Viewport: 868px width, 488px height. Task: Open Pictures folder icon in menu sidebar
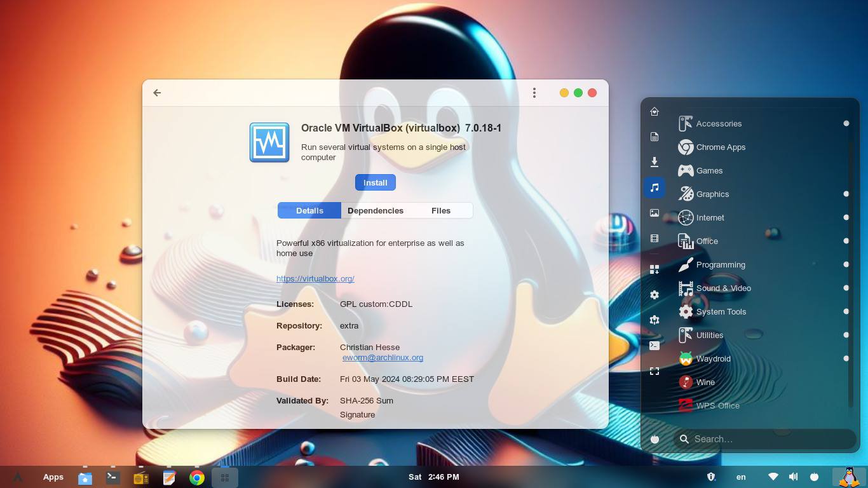(654, 213)
